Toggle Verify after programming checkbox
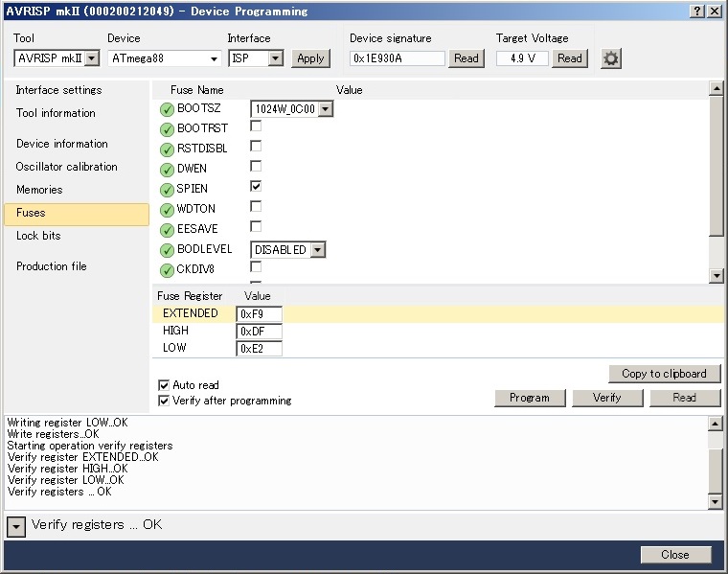The image size is (728, 574). pyautogui.click(x=164, y=401)
